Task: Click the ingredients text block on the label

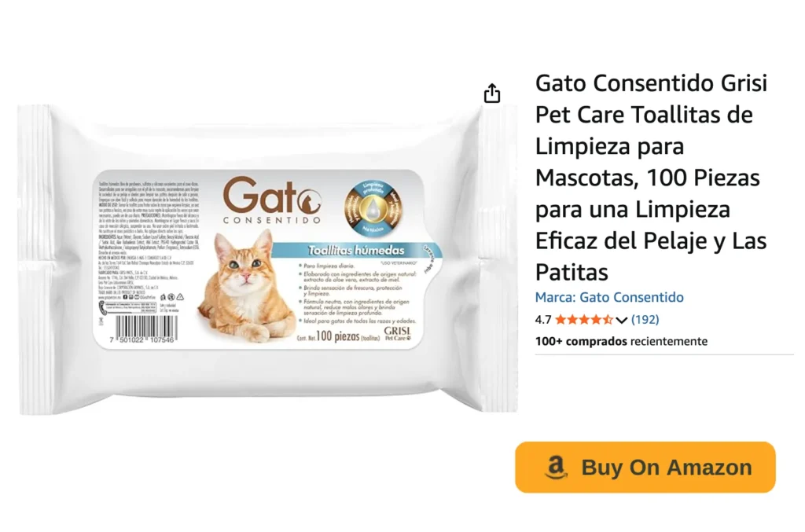Action: pos(149,241)
